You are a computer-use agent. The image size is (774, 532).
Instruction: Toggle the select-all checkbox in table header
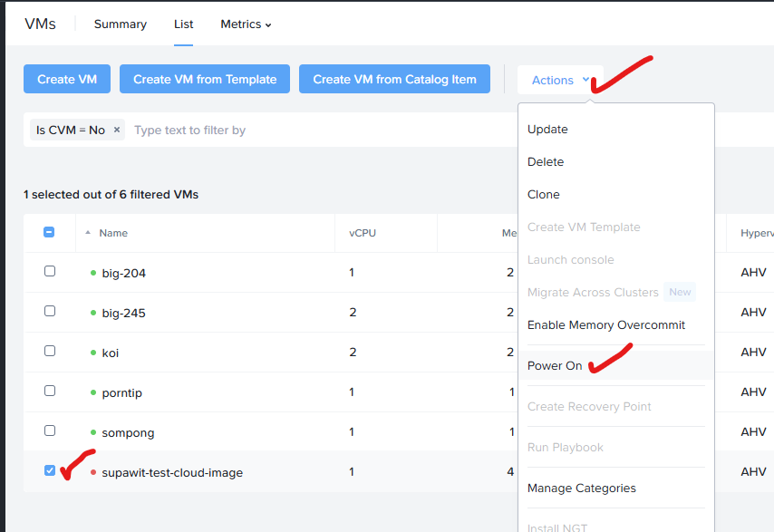click(x=50, y=232)
